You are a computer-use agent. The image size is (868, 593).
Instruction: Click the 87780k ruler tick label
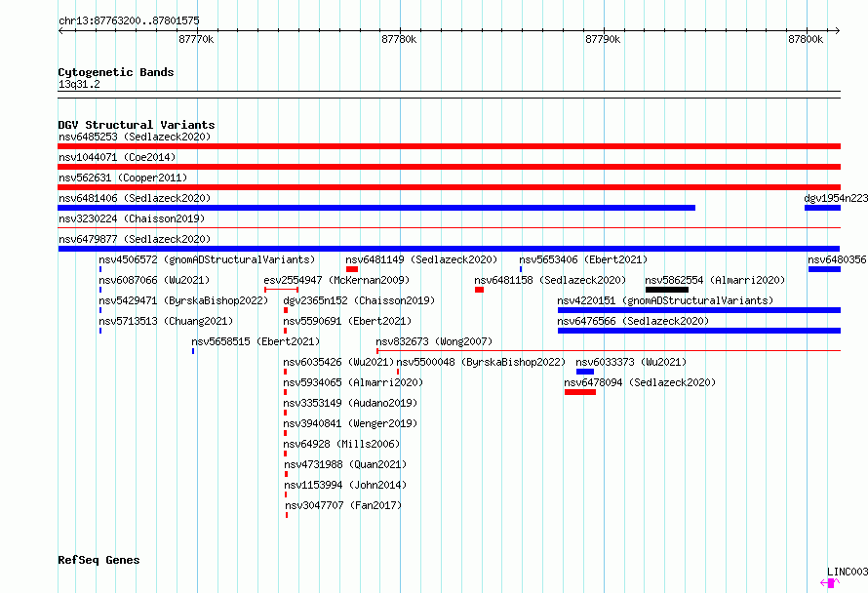[x=399, y=39]
